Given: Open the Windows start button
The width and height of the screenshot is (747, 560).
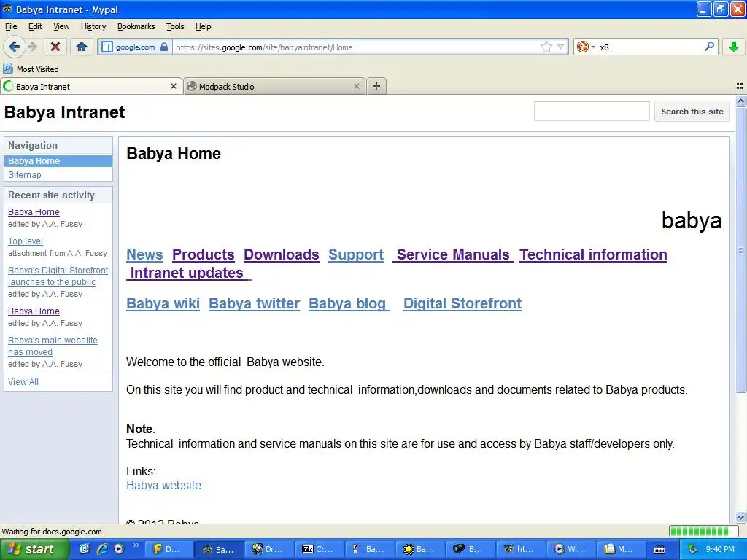Looking at the screenshot, I should tap(34, 549).
